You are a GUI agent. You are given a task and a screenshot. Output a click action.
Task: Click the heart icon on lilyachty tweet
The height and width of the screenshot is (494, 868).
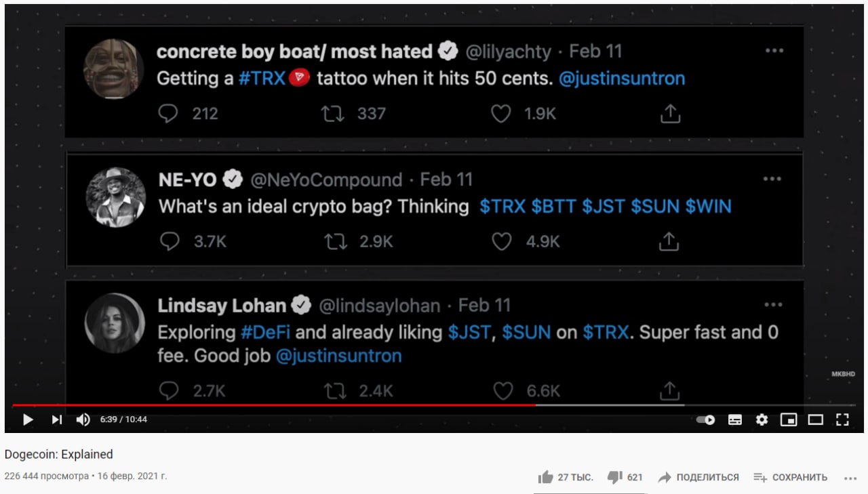pos(500,114)
